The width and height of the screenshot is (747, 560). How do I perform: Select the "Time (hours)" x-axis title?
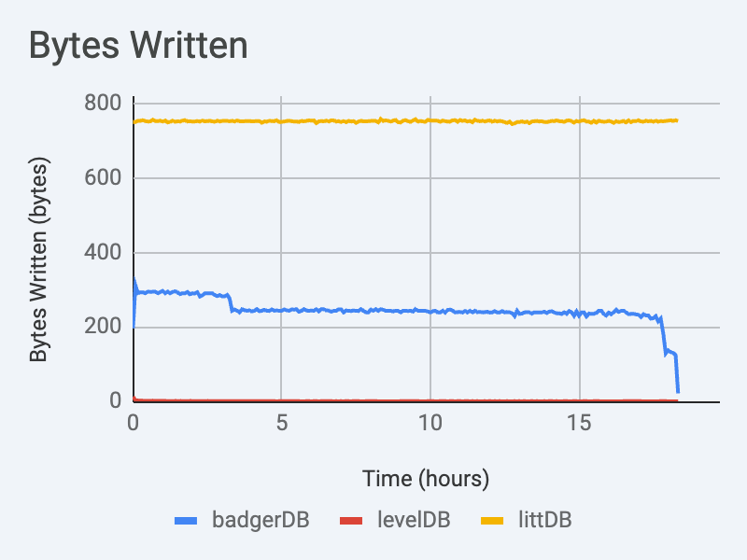426,480
